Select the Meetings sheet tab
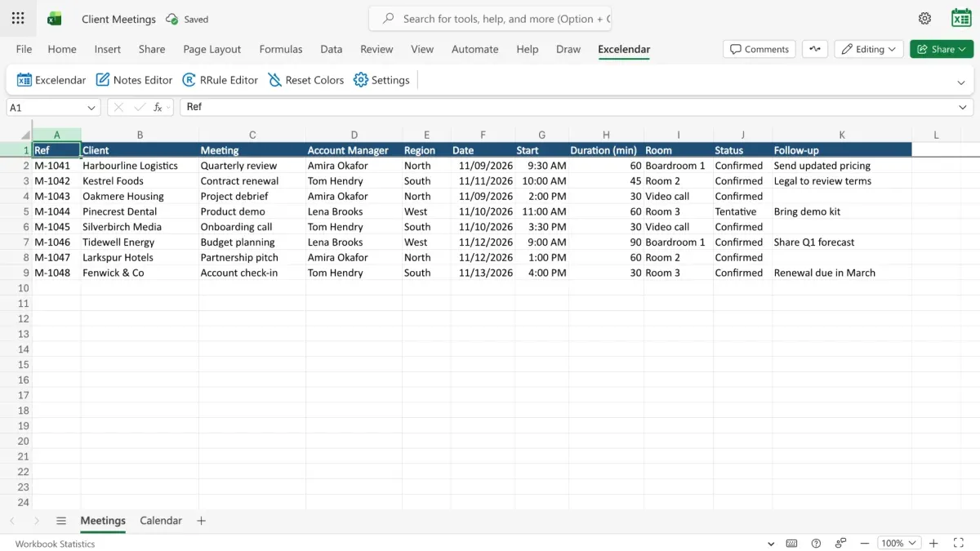980x551 pixels. pos(103,521)
